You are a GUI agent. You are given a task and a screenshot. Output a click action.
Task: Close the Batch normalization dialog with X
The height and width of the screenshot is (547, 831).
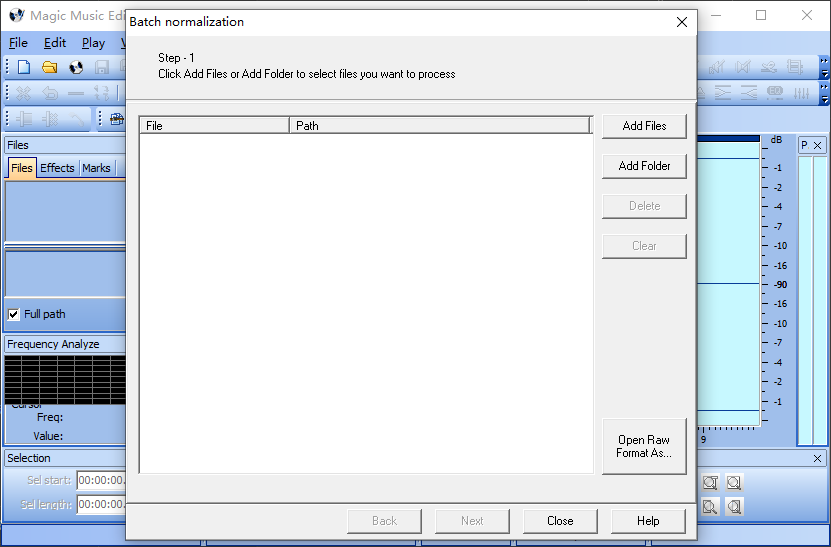tap(682, 22)
